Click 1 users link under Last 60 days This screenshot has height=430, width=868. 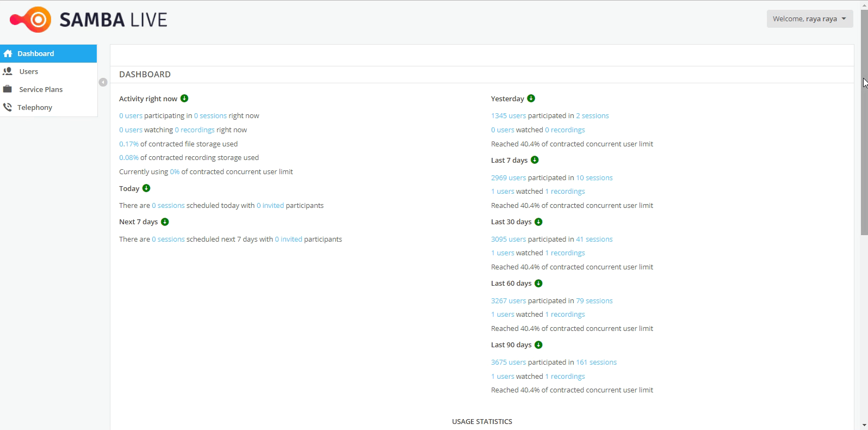pyautogui.click(x=503, y=314)
